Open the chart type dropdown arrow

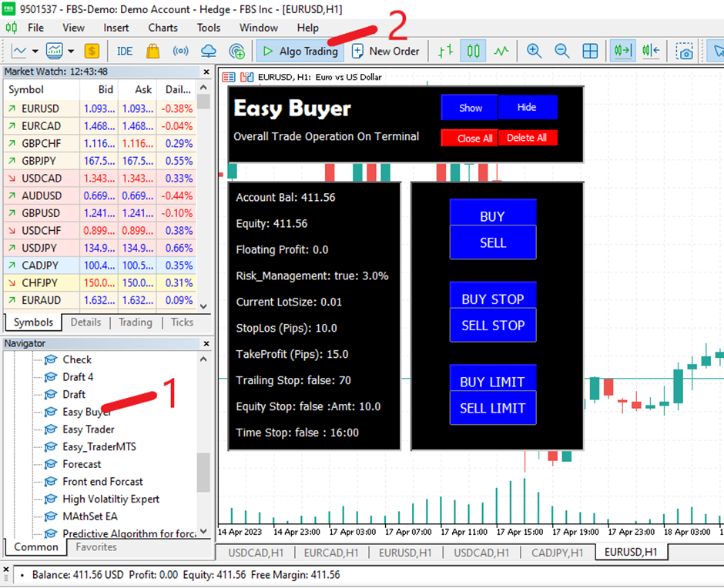[x=35, y=52]
